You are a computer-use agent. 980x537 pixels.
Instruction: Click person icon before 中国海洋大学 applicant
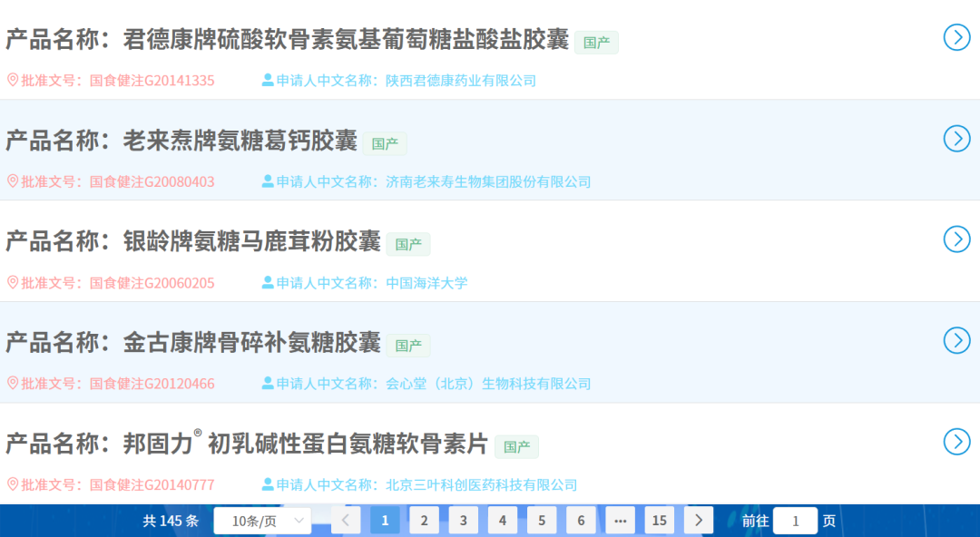[268, 283]
